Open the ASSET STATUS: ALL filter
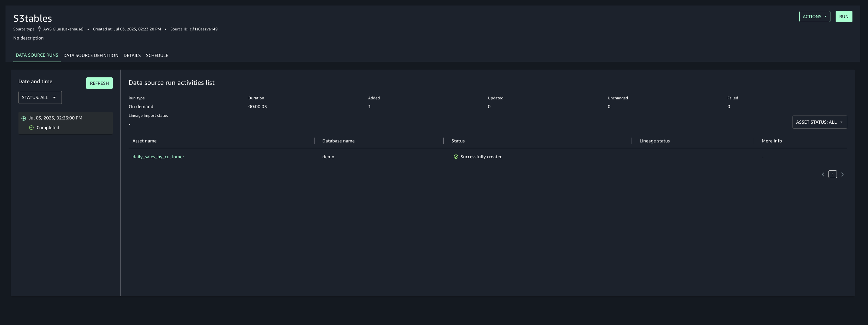The height and width of the screenshot is (325, 868). (819, 122)
